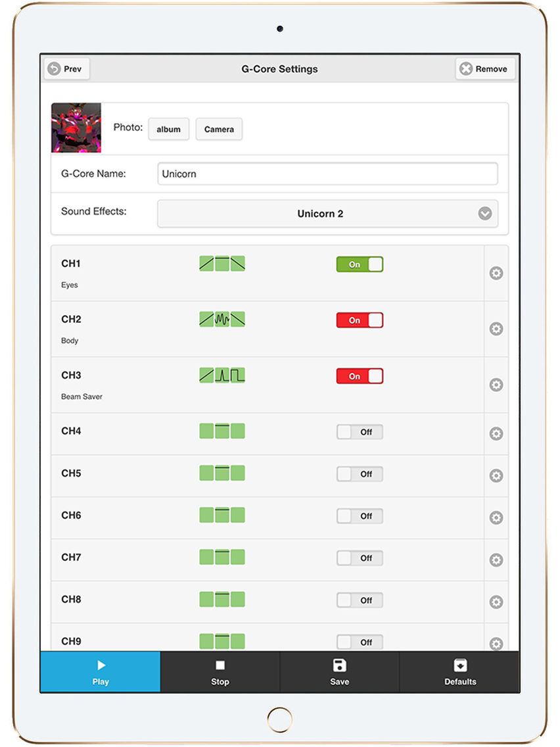Open CH7 settings gear
Screen dimensions: 560x747
tap(496, 560)
